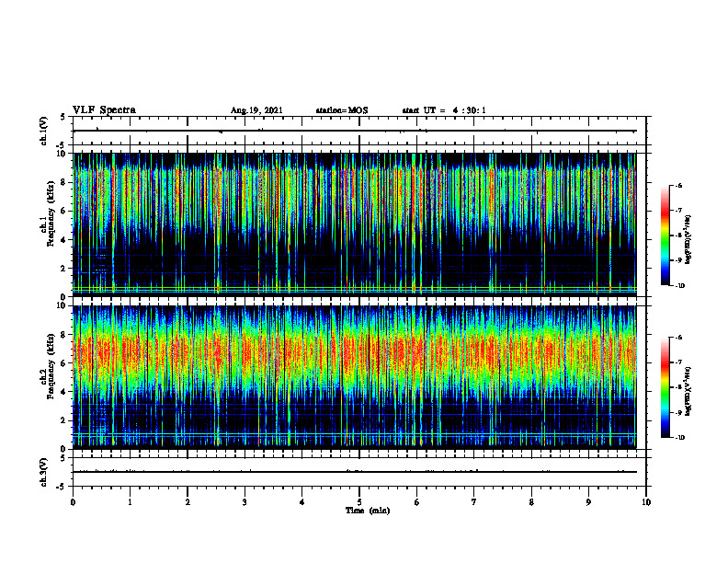
Task: Click the "-6" tick on ch.2 colorbar
Action: pos(679,338)
